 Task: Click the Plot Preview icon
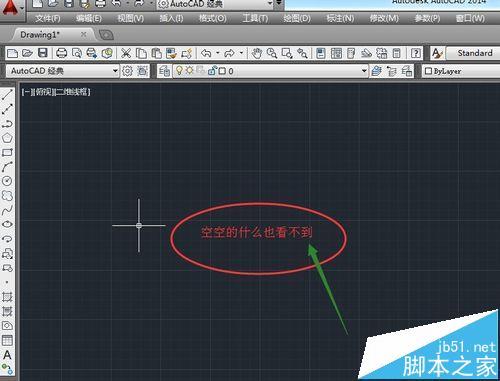click(x=77, y=53)
